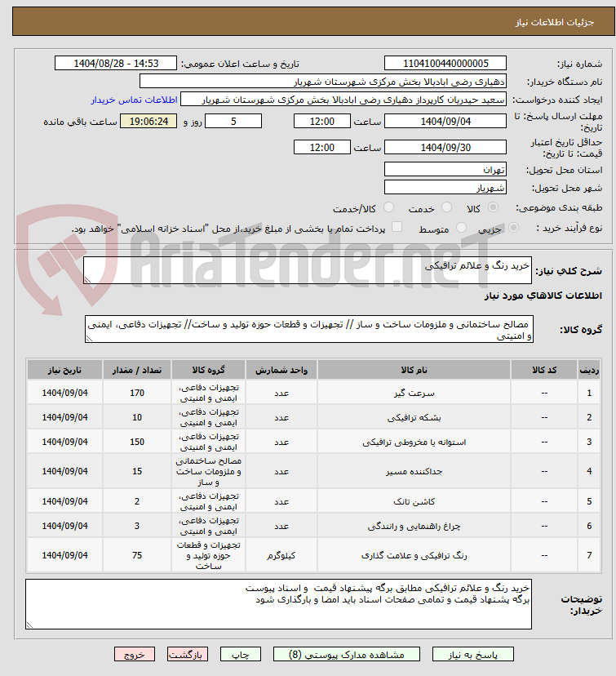The height and width of the screenshot is (676, 616).
Task: Open 'اطلاعات تماس خریدار' link
Action: [134, 100]
